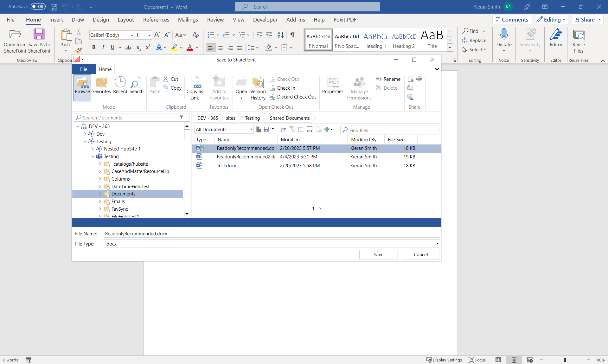Viewport: 608px width, 364px height.
Task: Toggle Center alignment in Word
Action: 221,48
